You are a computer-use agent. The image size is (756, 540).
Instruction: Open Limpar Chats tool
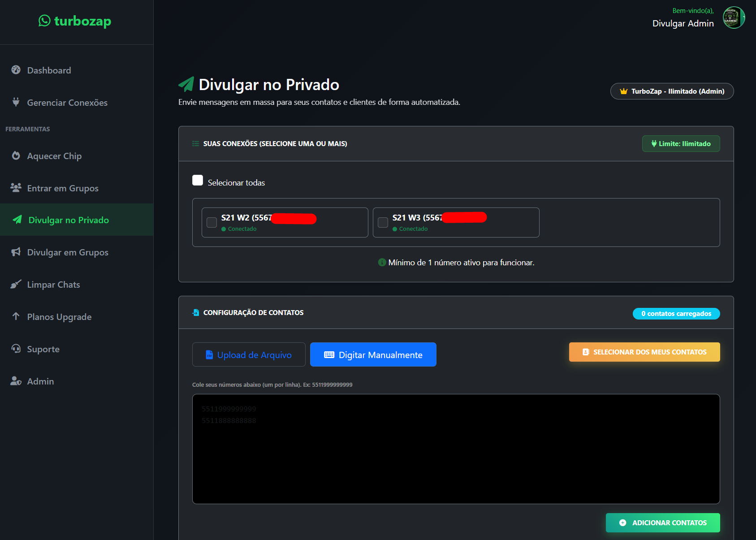[x=77, y=285]
